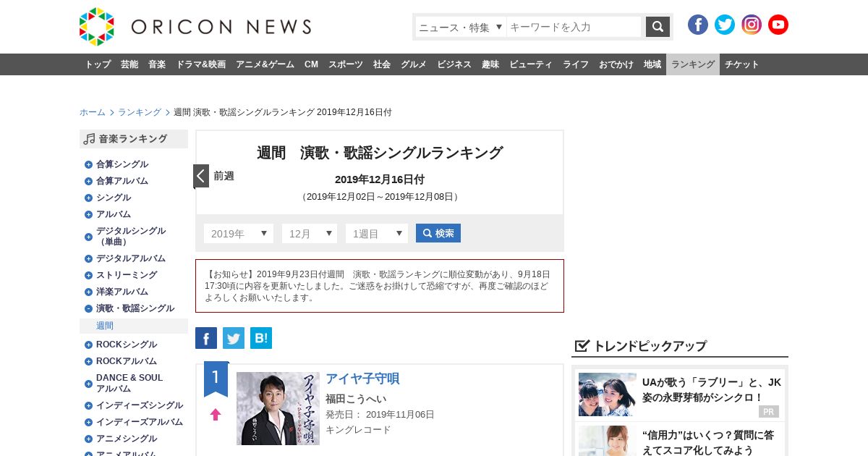Open Oricon Facebook page icon in header
This screenshot has width=868, height=456.
[698, 25]
